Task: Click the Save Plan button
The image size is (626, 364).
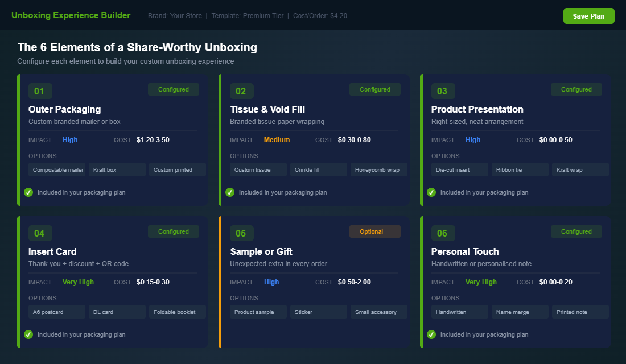Action: tap(588, 16)
